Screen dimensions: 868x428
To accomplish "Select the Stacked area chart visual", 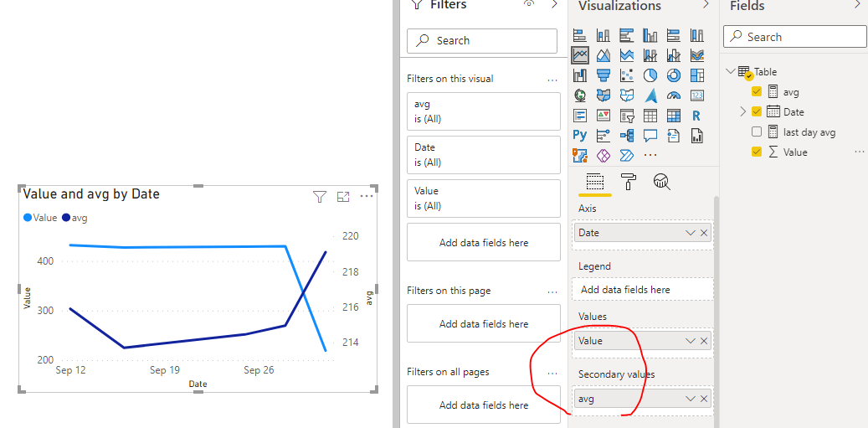I will coord(627,55).
